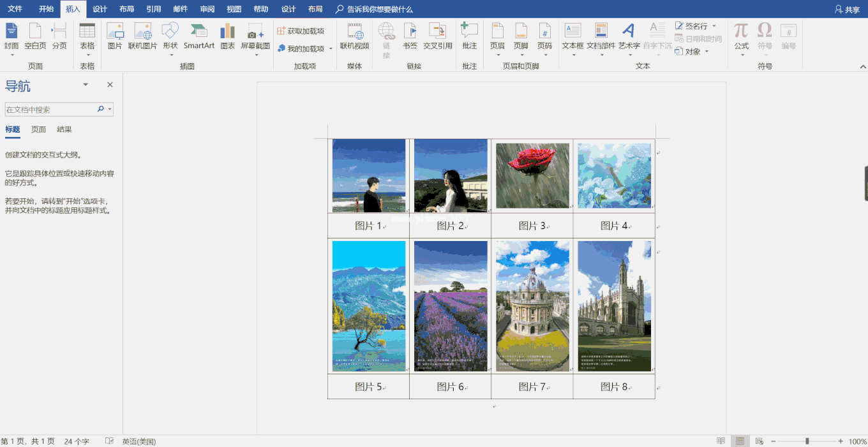Open the shapes (形状) gallery
The width and height of the screenshot is (868, 447).
170,39
